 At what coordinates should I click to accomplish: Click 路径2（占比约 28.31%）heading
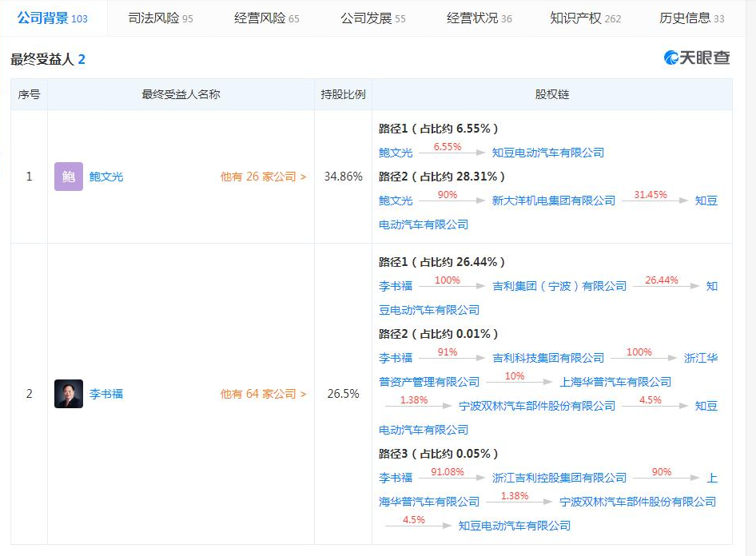tap(442, 177)
